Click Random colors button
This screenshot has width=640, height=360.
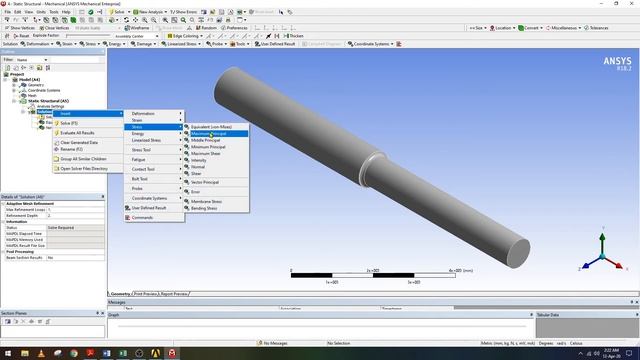[x=206, y=28]
